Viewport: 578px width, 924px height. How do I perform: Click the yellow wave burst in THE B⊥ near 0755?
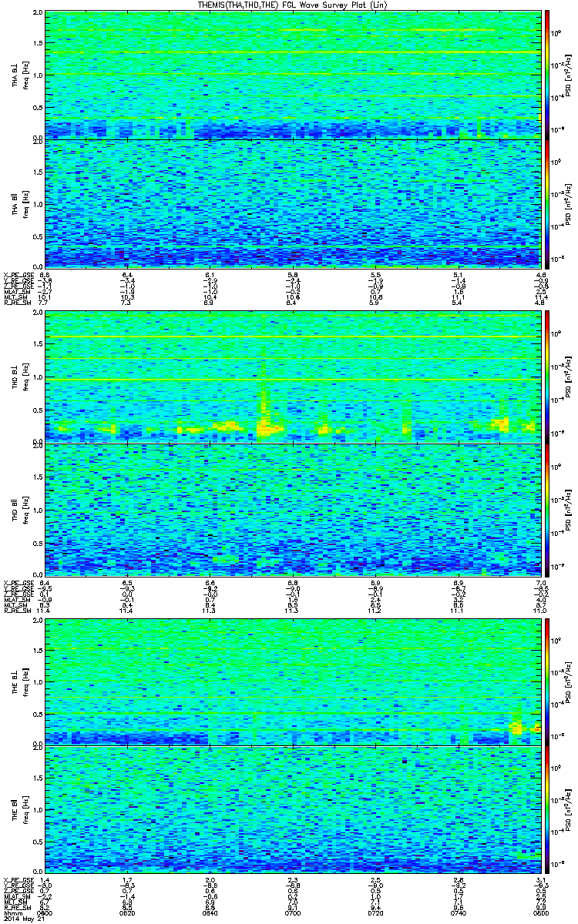(x=517, y=727)
